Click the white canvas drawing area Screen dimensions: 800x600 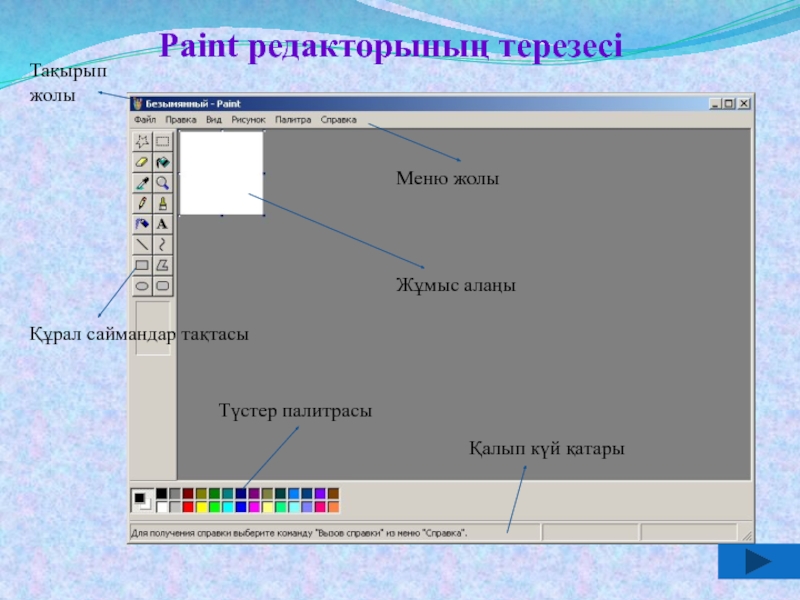pyautogui.click(x=221, y=172)
